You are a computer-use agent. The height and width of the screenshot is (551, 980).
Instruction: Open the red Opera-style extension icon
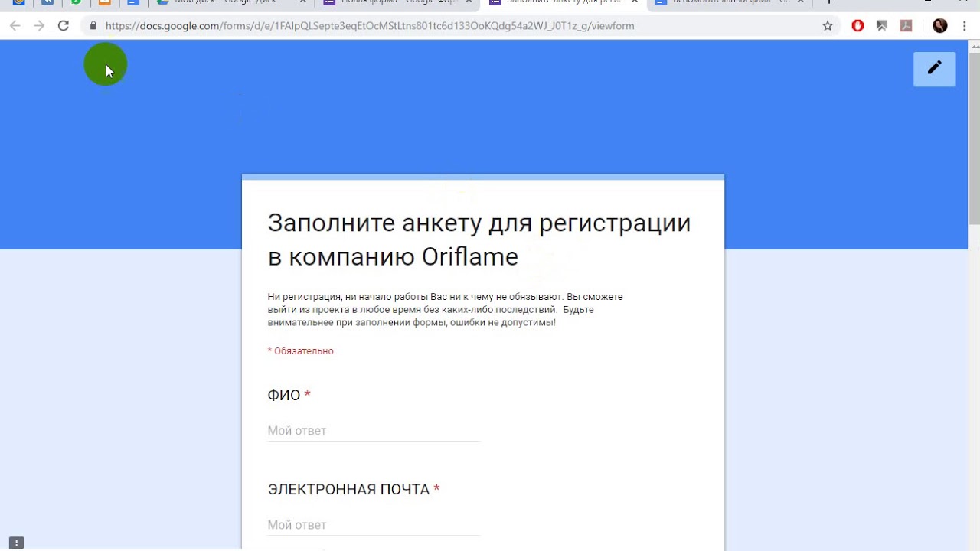click(857, 26)
